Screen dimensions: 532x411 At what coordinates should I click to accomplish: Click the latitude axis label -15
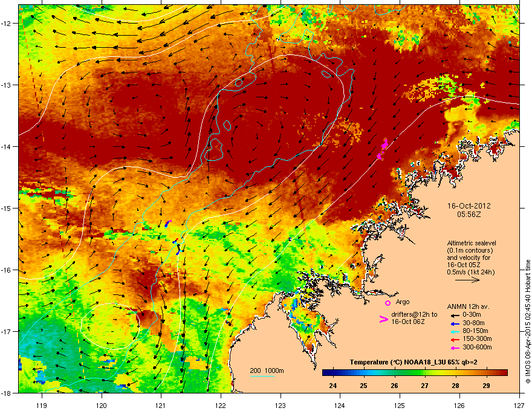point(7,208)
